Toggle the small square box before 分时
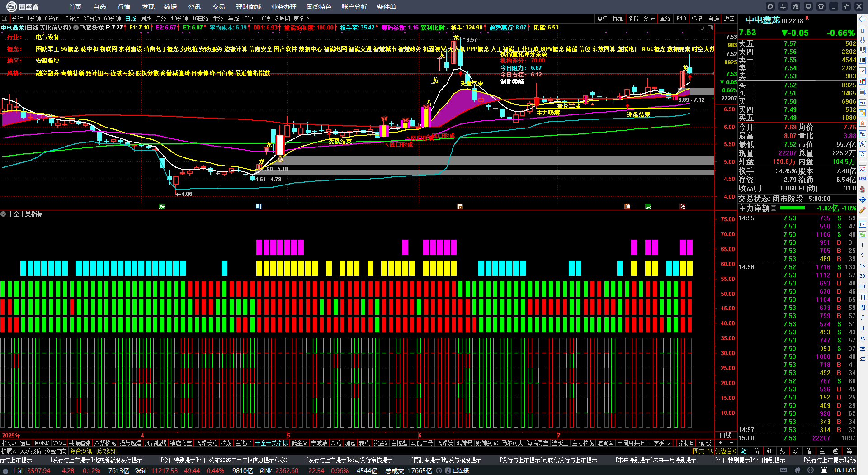Viewport: 868px width, 475px height. 5,19
